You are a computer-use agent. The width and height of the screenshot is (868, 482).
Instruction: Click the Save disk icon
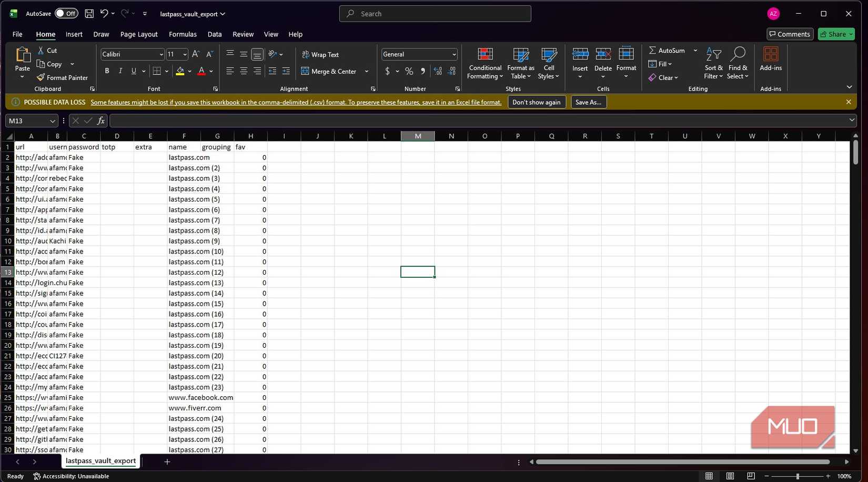tap(89, 14)
